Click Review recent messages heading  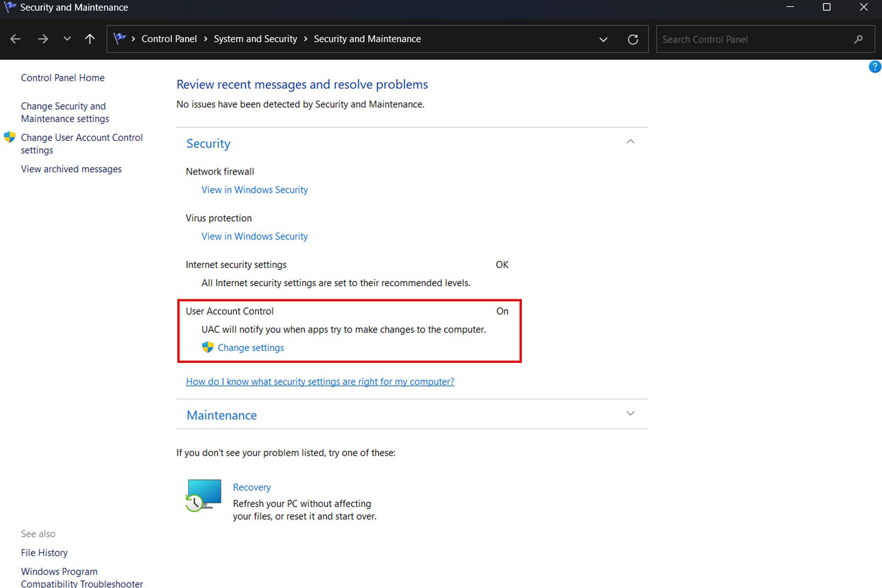point(302,85)
